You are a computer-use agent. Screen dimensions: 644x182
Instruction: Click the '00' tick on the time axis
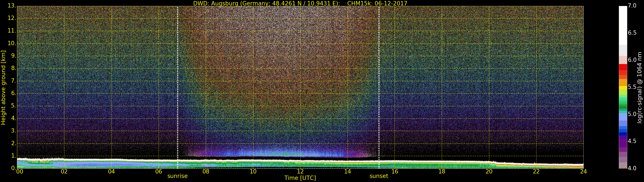[20, 172]
